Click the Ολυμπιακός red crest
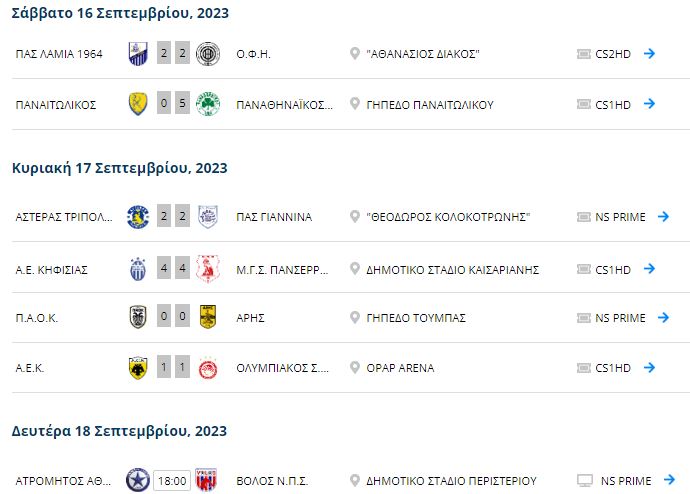690x494 pixels. (208, 368)
